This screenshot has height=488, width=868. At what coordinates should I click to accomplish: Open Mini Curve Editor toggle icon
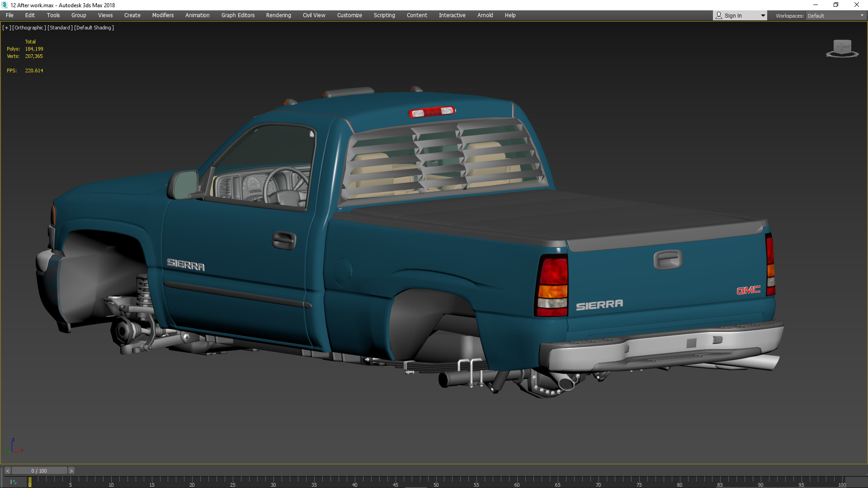pyautogui.click(x=13, y=482)
